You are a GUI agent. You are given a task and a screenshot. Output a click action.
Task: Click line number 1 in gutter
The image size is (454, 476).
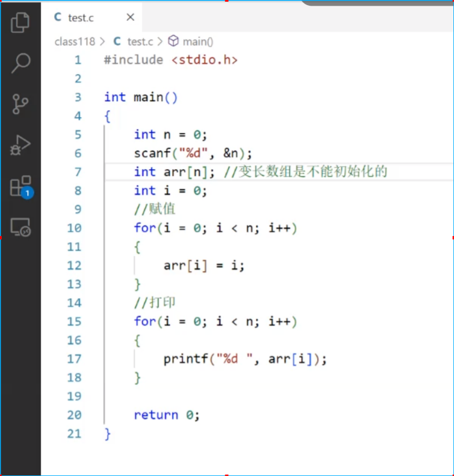tap(78, 60)
